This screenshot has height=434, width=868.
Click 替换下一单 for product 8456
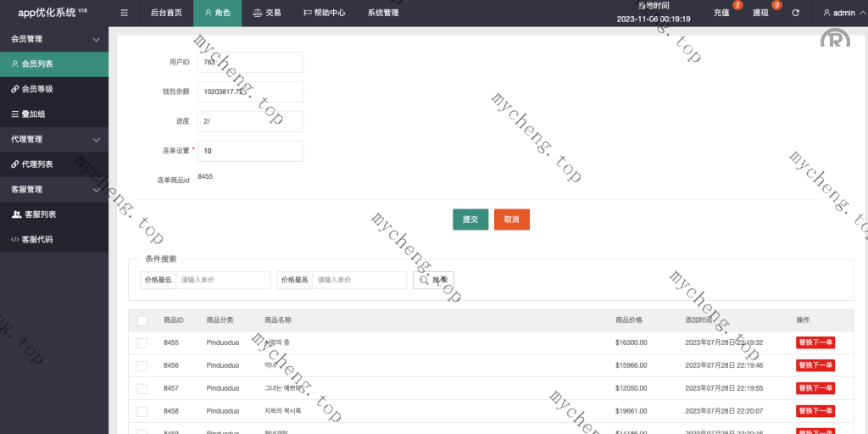pyautogui.click(x=815, y=365)
